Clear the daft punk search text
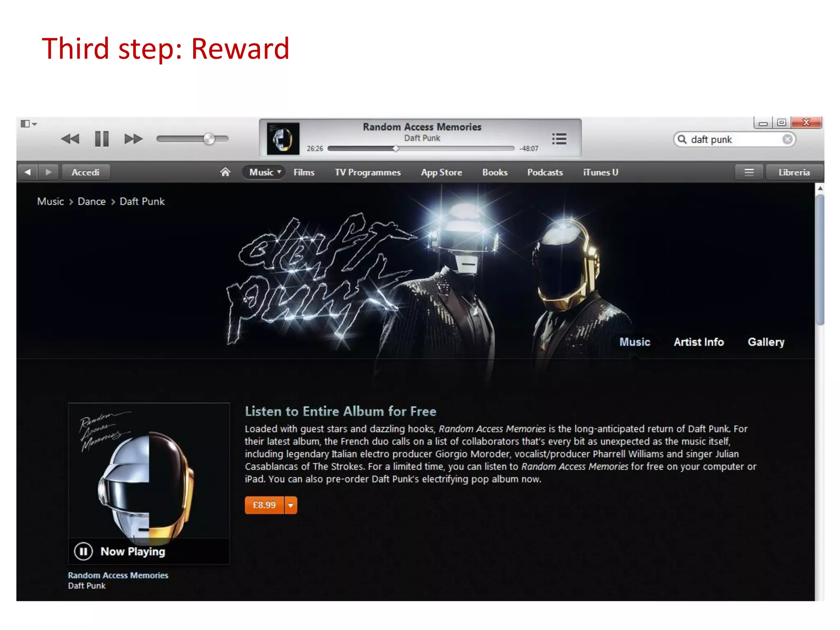 [x=787, y=139]
